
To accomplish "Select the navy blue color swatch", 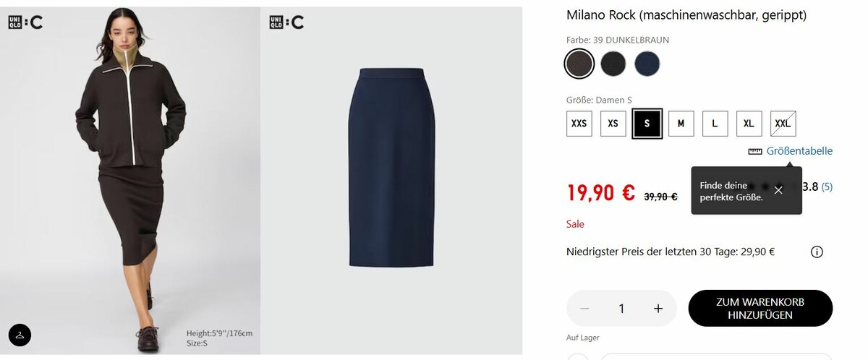I will click(647, 64).
